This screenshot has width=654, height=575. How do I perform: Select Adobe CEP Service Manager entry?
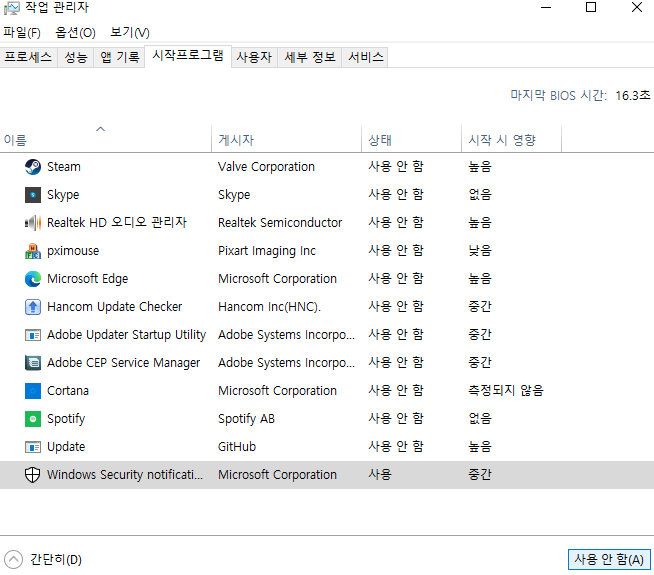(x=123, y=363)
